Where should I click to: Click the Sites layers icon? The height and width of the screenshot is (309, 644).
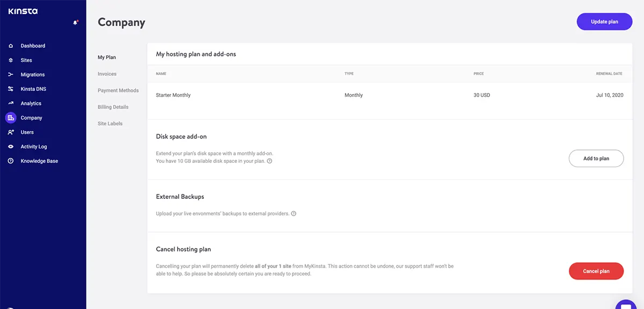point(11,60)
